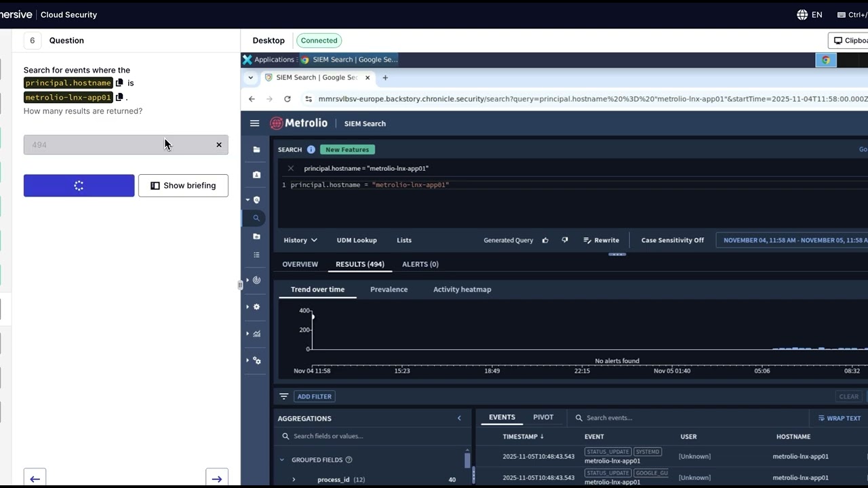The image size is (868, 488).
Task: Expand the shield section caret in sidebar
Action: 248,200
